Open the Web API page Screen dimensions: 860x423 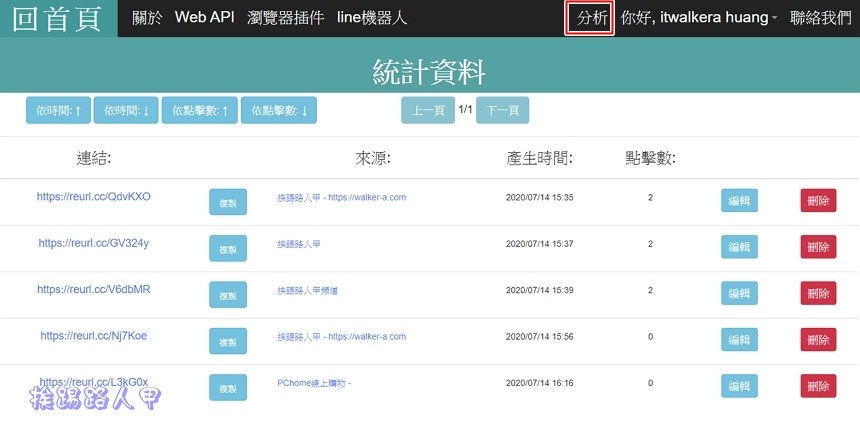pyautogui.click(x=204, y=18)
